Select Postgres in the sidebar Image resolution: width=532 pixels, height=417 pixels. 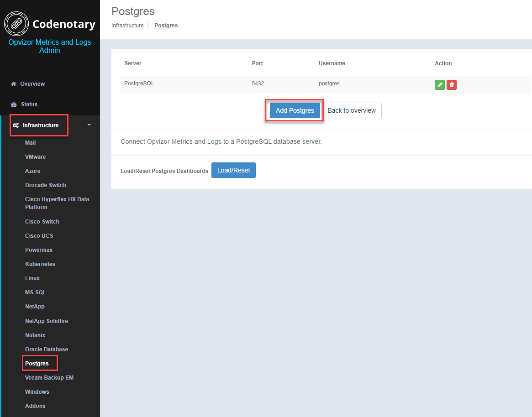(x=37, y=364)
